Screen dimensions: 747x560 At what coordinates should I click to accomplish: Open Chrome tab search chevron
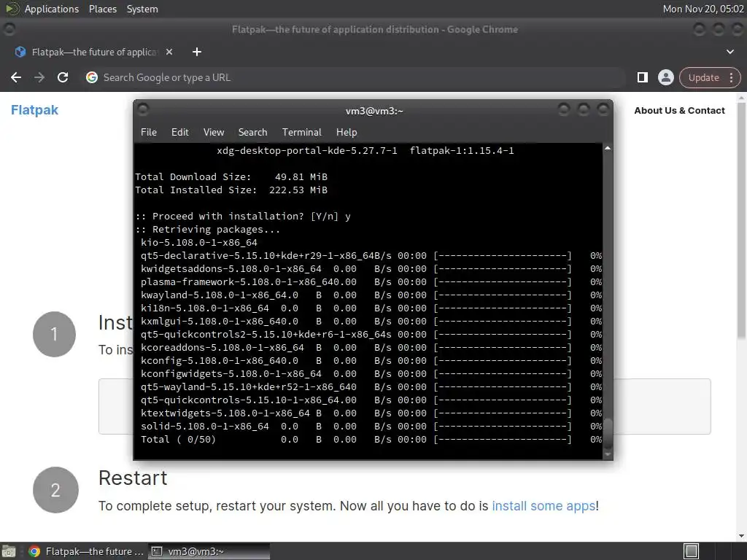click(729, 52)
